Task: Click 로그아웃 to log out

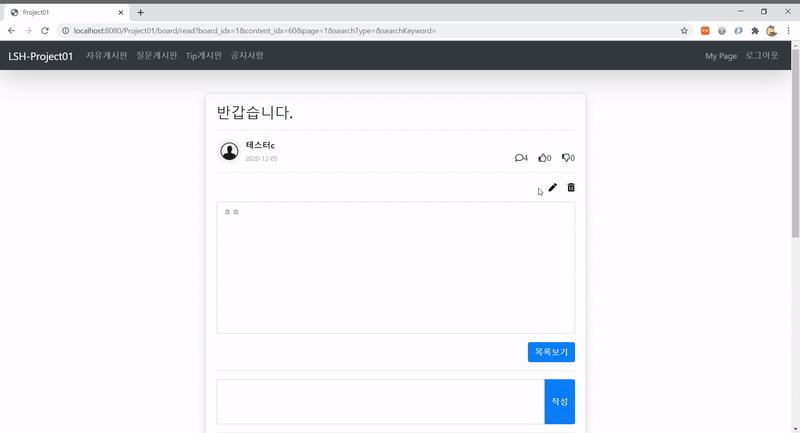Action: pyautogui.click(x=762, y=56)
